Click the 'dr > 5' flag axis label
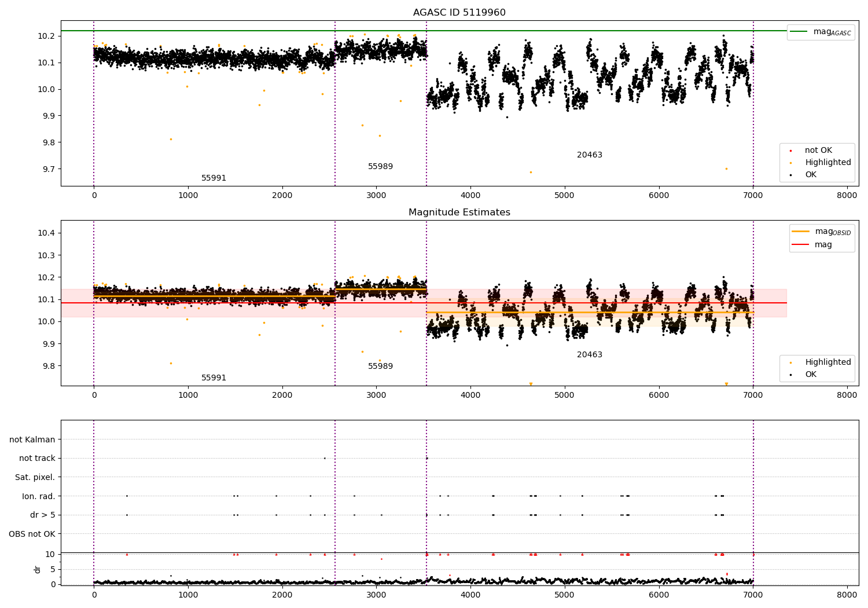 tap(42, 515)
